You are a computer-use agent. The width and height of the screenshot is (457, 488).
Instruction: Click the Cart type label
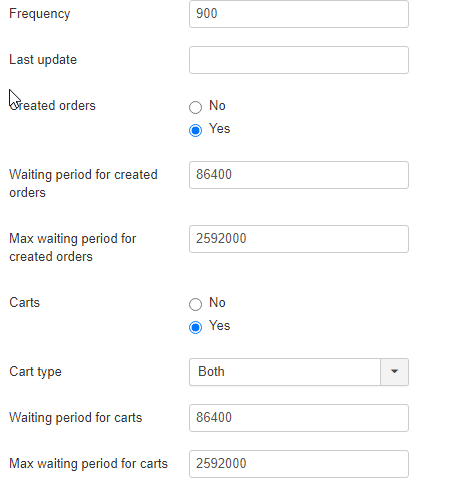[35, 372]
